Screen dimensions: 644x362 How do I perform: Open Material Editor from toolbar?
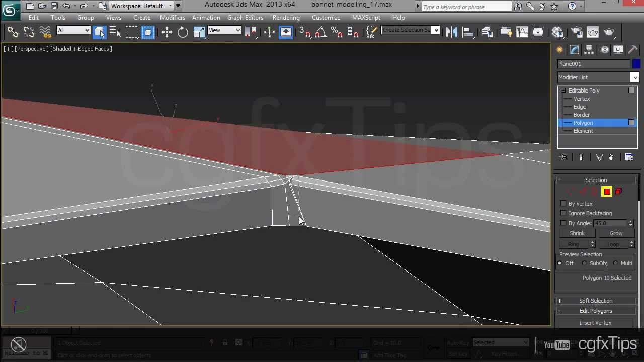[x=557, y=32]
